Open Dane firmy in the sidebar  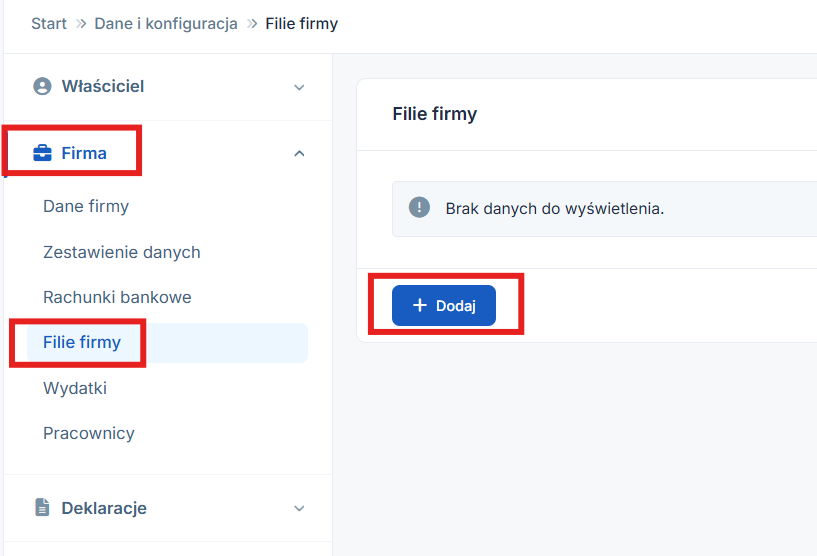pyautogui.click(x=86, y=207)
